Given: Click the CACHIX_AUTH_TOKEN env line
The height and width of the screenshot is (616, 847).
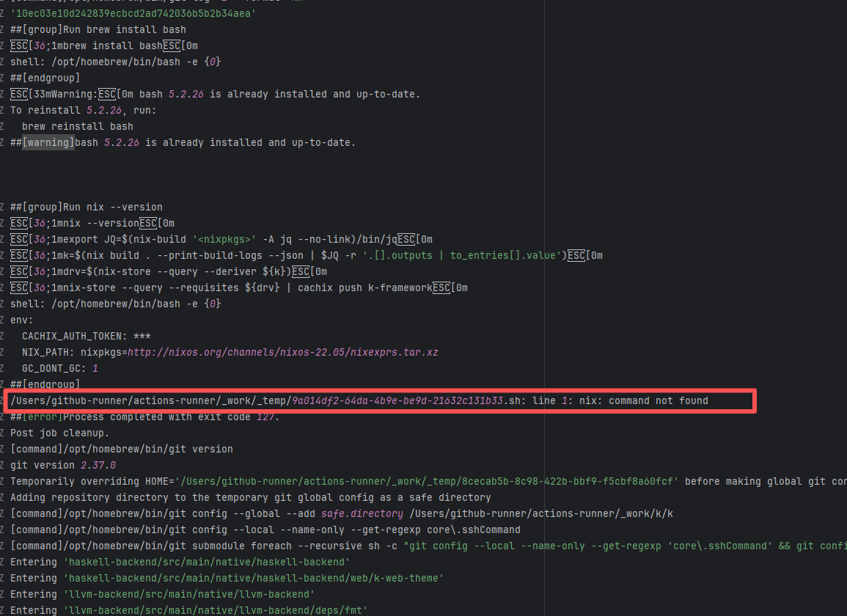Looking at the screenshot, I should point(87,336).
